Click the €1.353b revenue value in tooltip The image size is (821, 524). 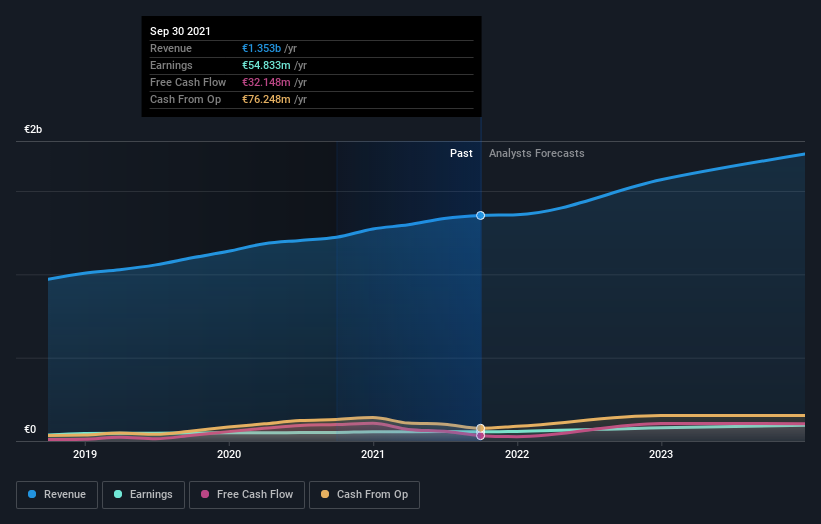(261, 48)
